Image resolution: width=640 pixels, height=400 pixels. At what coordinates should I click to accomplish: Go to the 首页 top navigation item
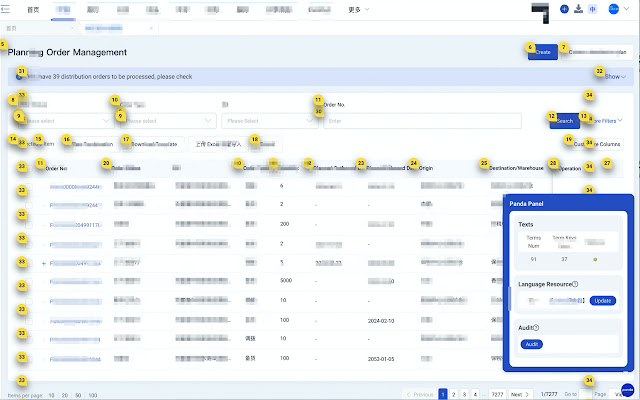pyautogui.click(x=33, y=9)
